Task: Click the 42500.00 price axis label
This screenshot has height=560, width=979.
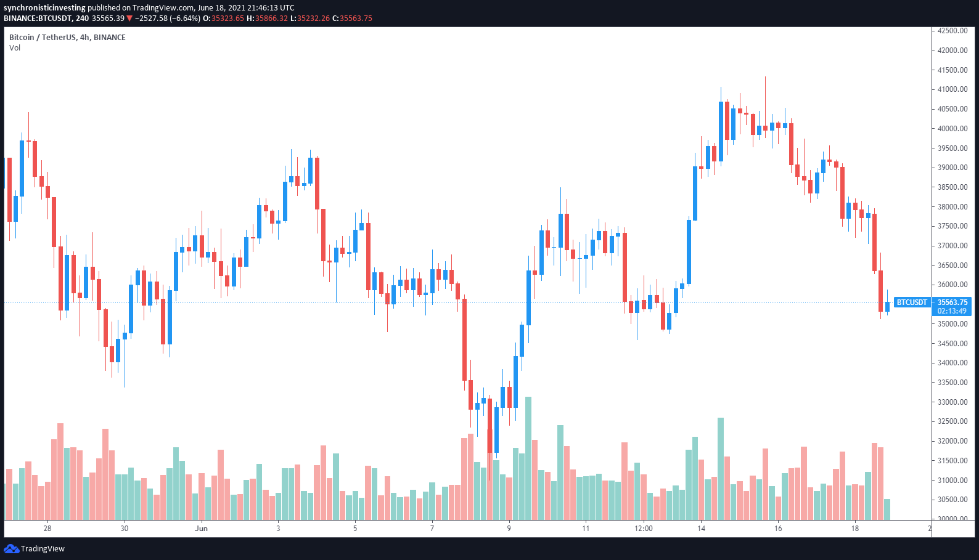Action: [x=952, y=31]
